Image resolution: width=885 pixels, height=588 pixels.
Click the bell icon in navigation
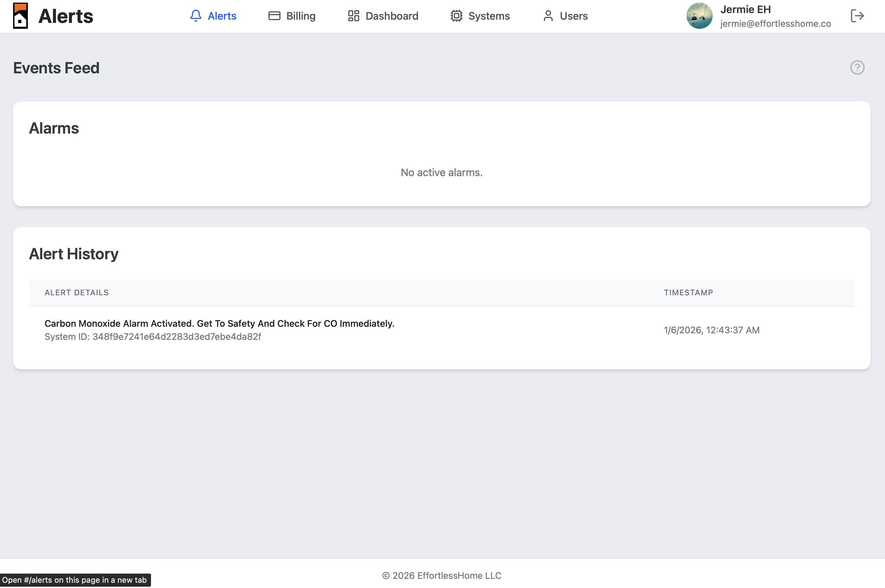(x=196, y=16)
